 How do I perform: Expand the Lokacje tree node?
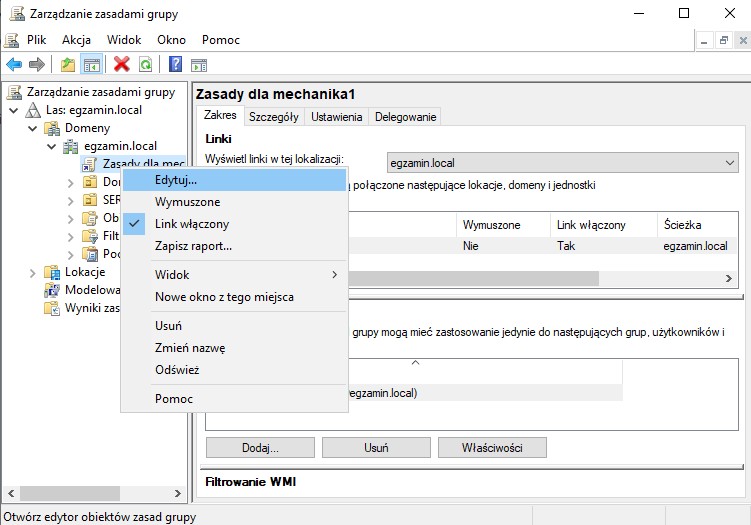(34, 272)
